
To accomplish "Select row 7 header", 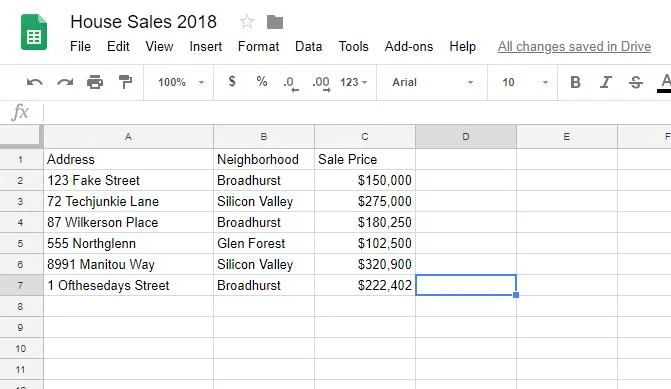I will [x=21, y=285].
